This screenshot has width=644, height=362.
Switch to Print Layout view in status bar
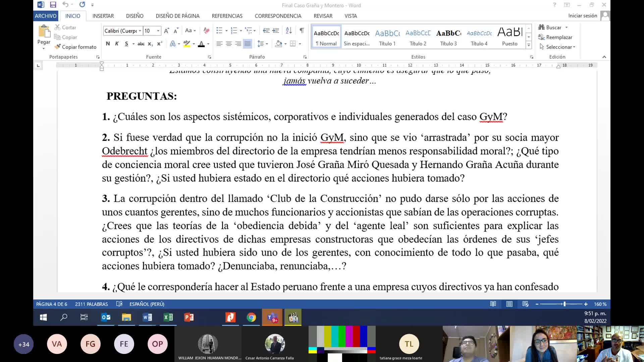pos(509,304)
